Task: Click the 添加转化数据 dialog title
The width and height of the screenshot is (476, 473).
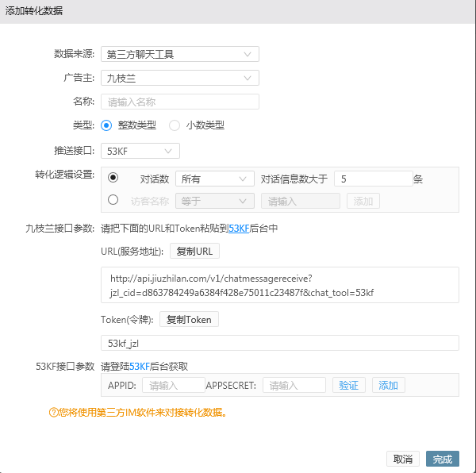Action: (33, 11)
